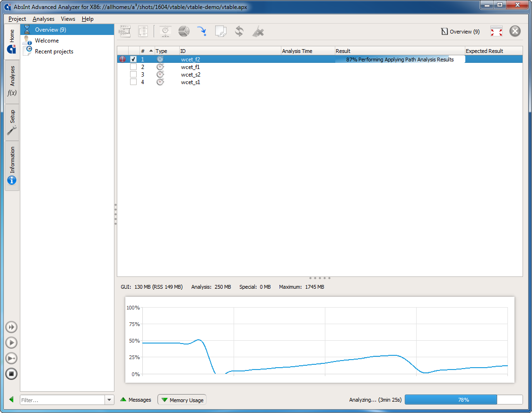The image size is (532, 413).
Task: Select the wcet_s2 ID cell
Action: pos(230,74)
